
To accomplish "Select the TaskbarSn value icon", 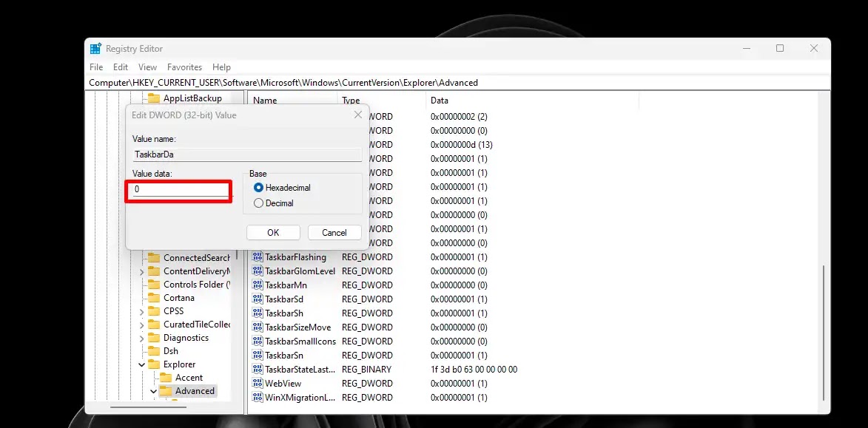I will [257, 355].
